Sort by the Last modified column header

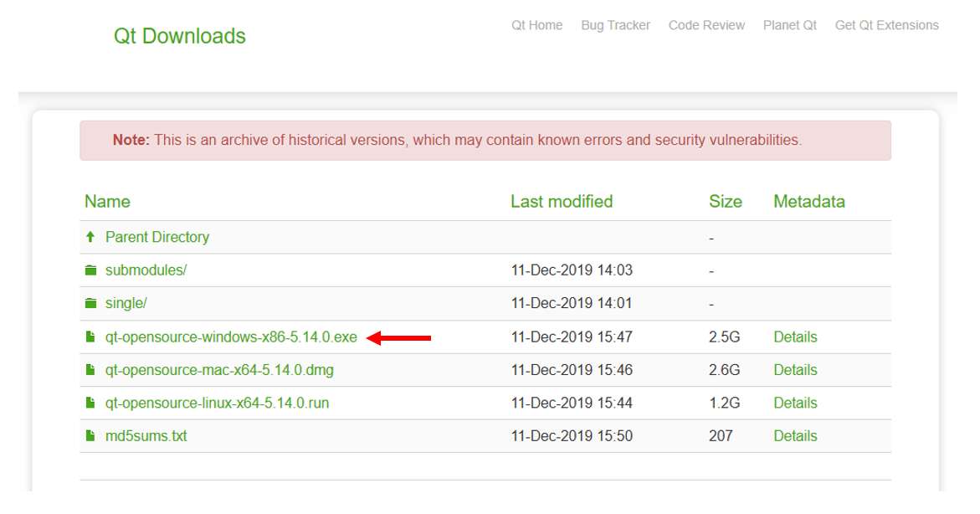(x=562, y=202)
